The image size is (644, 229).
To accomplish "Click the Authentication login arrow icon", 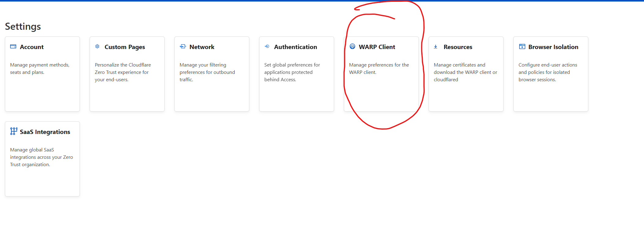I will [267, 46].
